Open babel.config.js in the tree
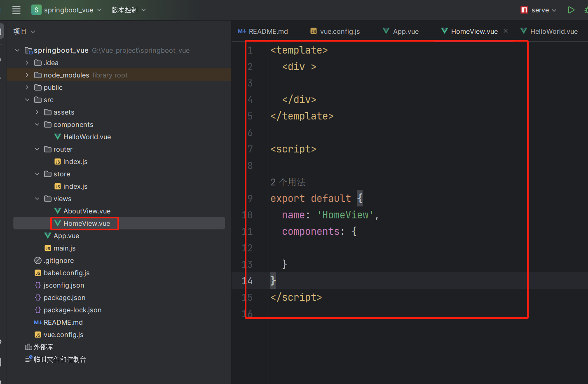The height and width of the screenshot is (384, 588). tap(67, 273)
